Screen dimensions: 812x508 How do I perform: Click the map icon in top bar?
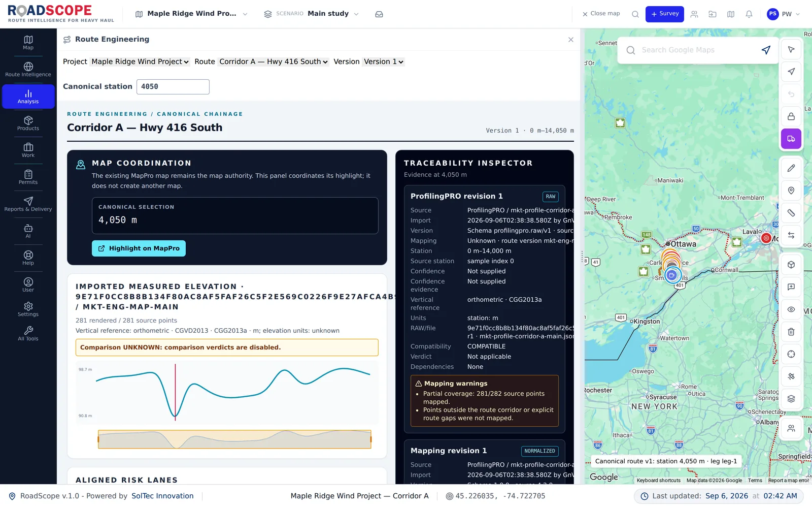[731, 14]
